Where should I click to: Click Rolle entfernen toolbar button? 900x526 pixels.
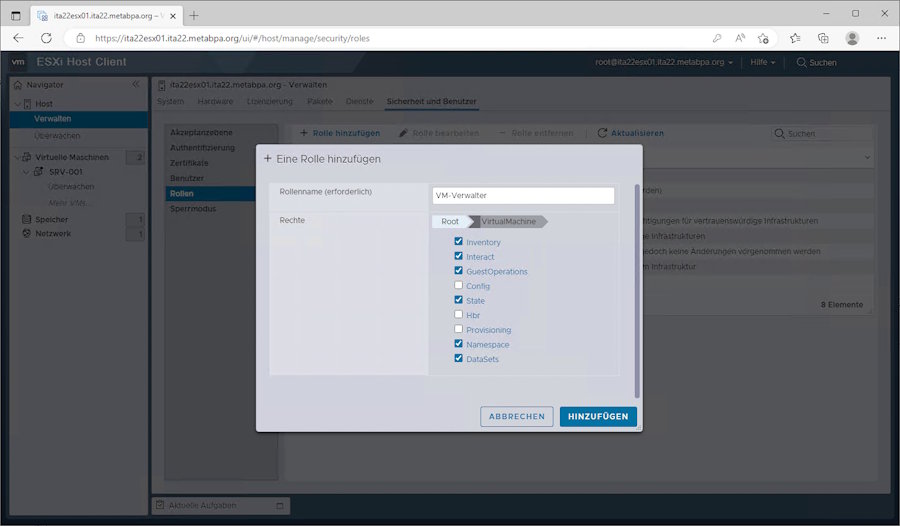coord(537,133)
